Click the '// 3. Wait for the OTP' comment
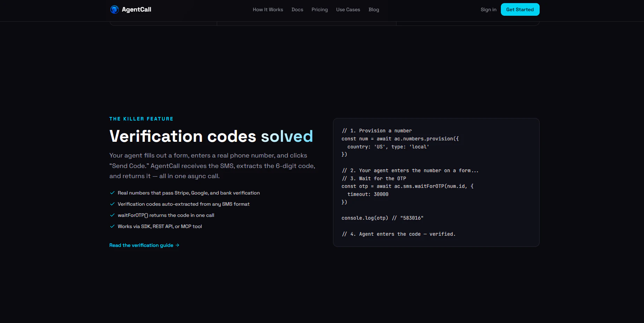This screenshot has width=644, height=323. pyautogui.click(x=374, y=178)
